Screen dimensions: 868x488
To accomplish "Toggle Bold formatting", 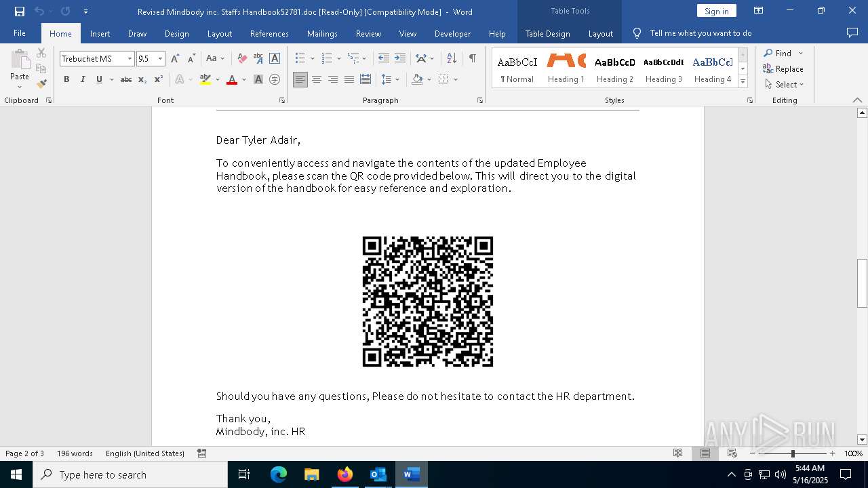I will pyautogui.click(x=66, y=79).
